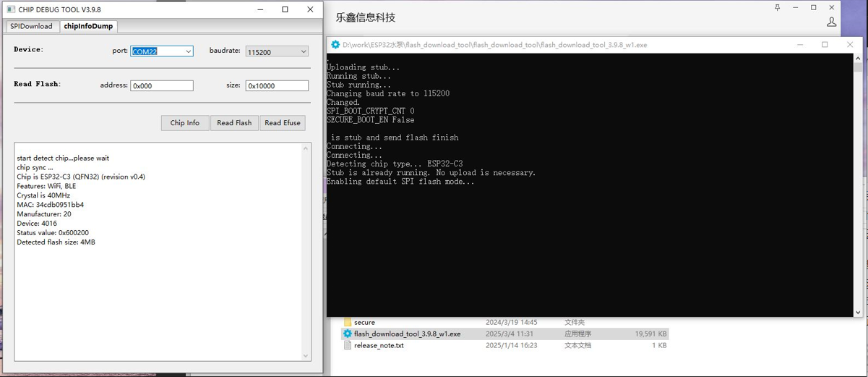Click the console scrollbar down arrow

858,312
